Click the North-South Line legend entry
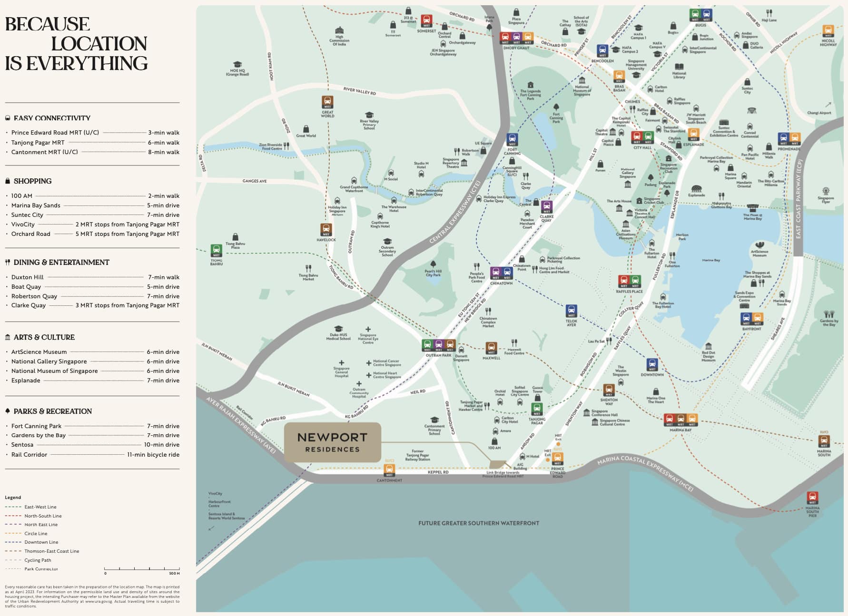Image resolution: width=848 pixels, height=616 pixels. click(x=33, y=516)
